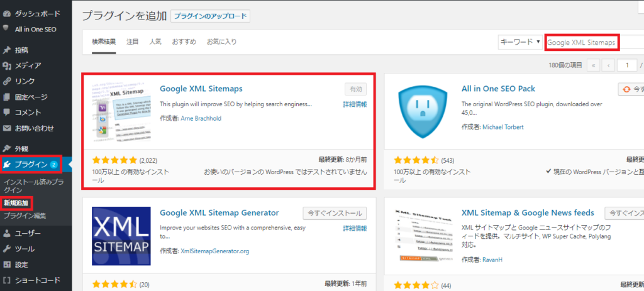Click the ショートコード brackets icon
644x291 pixels.
pos(6,280)
